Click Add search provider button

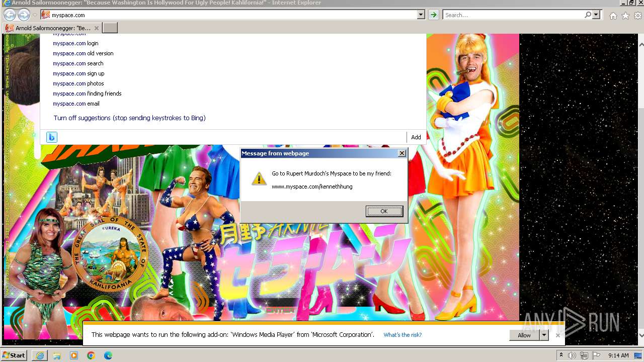416,137
